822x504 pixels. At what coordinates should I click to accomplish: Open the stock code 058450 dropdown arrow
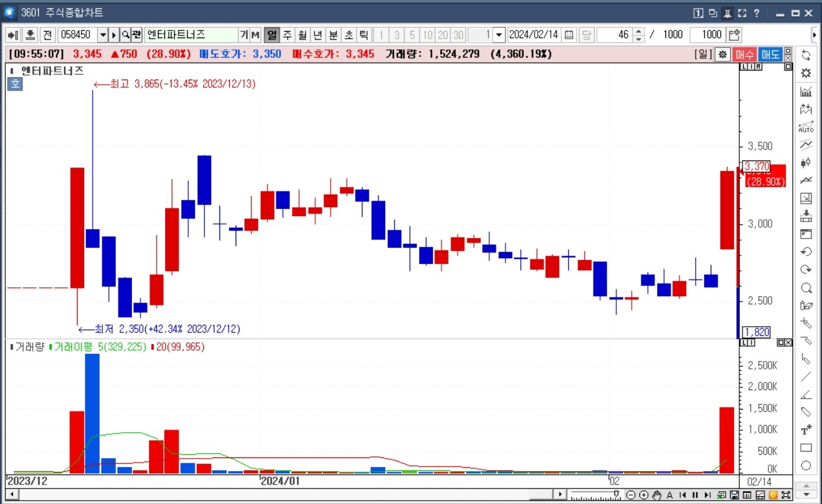click(103, 34)
